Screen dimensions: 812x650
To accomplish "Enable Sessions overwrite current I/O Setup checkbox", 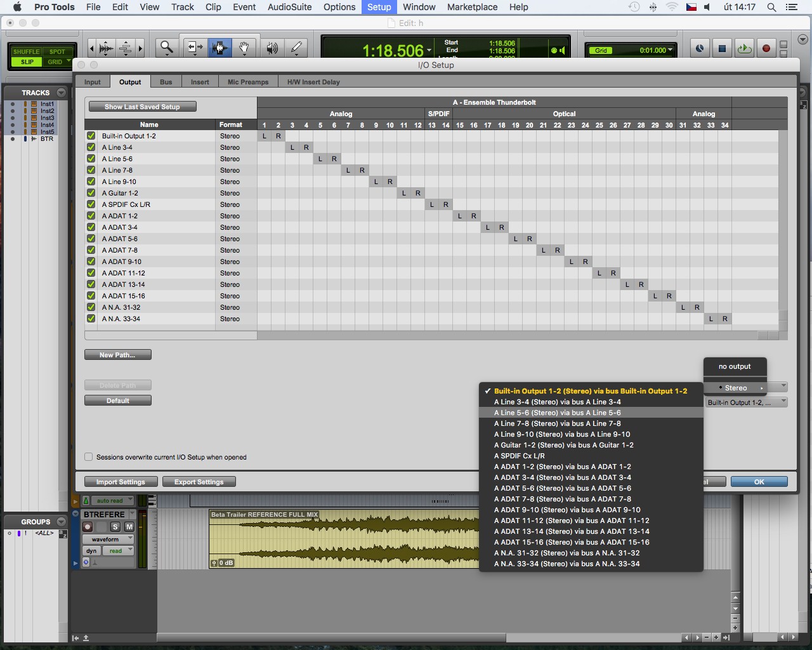I will (x=89, y=457).
